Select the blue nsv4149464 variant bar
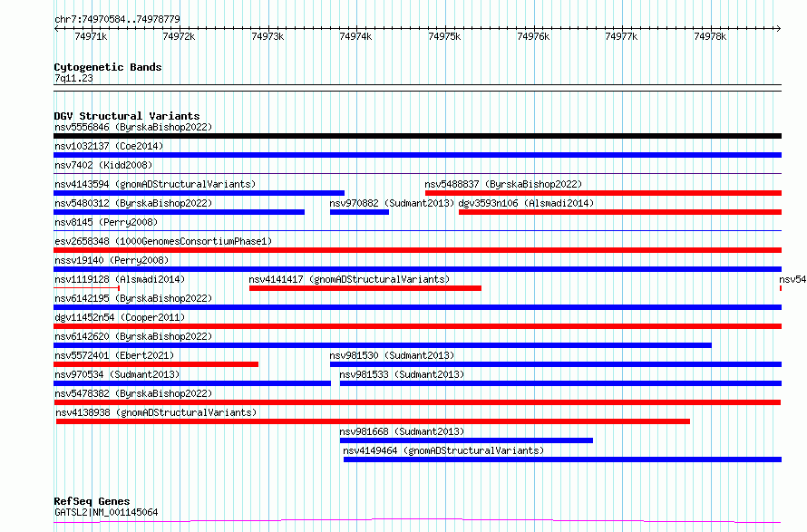The width and height of the screenshot is (807, 532). click(562, 459)
